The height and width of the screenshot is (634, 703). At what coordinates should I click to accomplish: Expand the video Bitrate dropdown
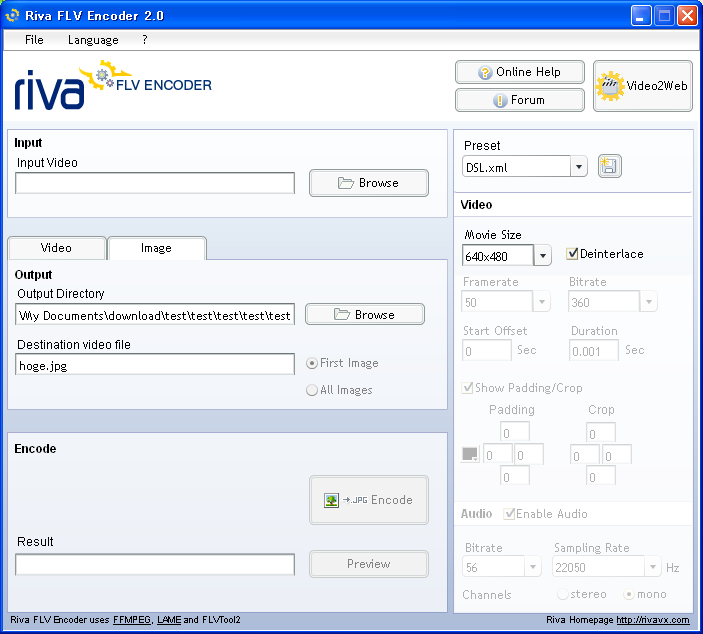[x=649, y=302]
